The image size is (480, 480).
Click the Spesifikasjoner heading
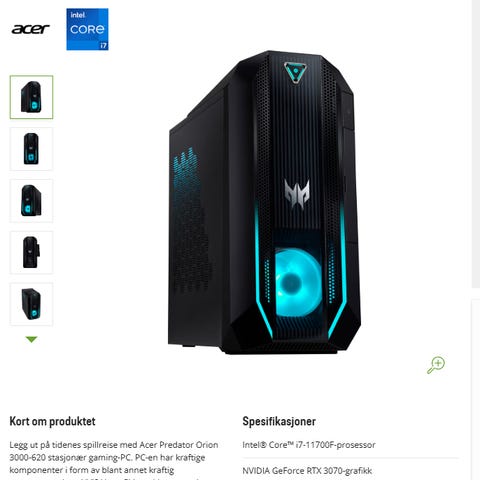pos(279,421)
